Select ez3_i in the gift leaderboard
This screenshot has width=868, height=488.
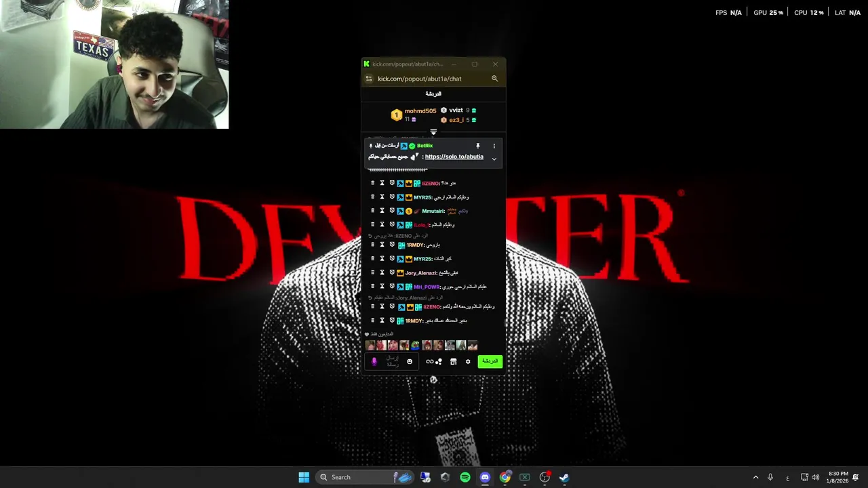[x=456, y=120]
